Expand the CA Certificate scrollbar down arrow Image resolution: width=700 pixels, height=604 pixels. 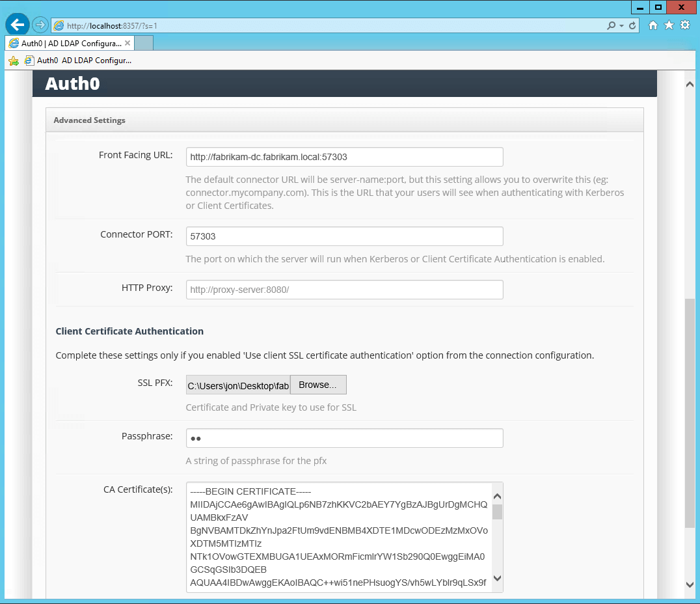click(x=497, y=578)
